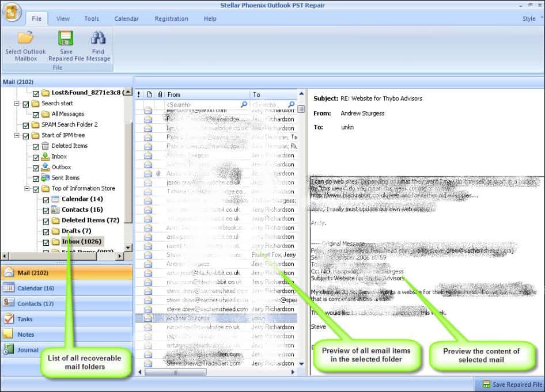Sort emails by the To column header
Image resolution: width=545 pixels, height=392 pixels.
click(273, 94)
